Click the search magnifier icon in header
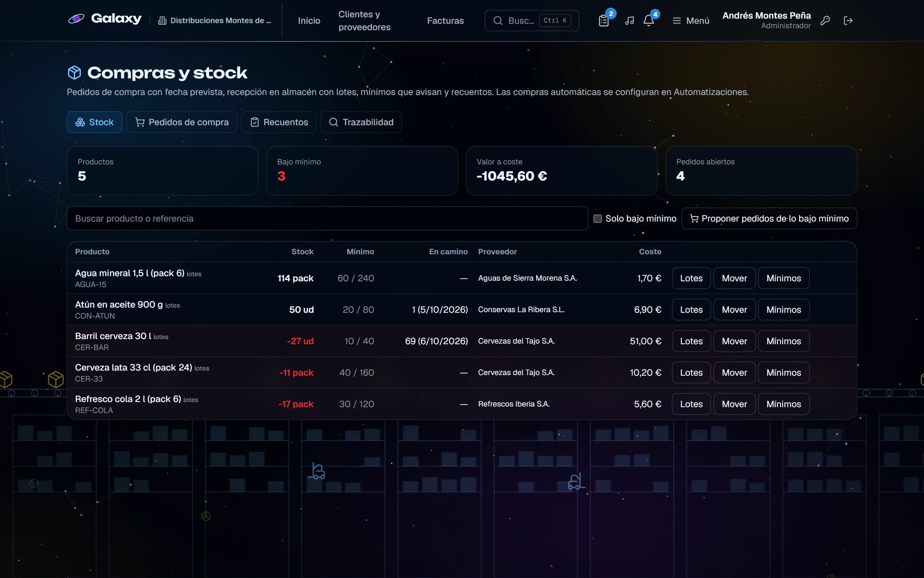The width and height of the screenshot is (924, 578). (498, 21)
